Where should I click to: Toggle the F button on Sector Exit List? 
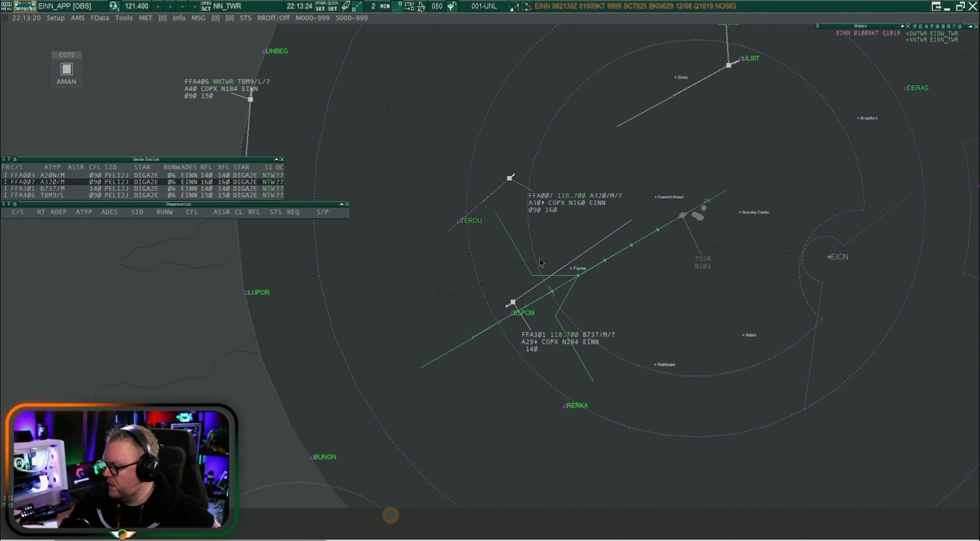pyautogui.click(x=9, y=159)
